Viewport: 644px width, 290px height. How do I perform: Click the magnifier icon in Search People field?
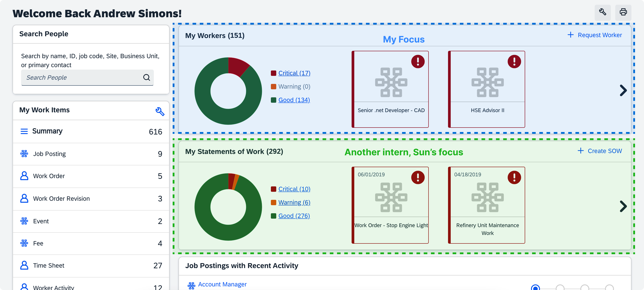[x=146, y=77]
